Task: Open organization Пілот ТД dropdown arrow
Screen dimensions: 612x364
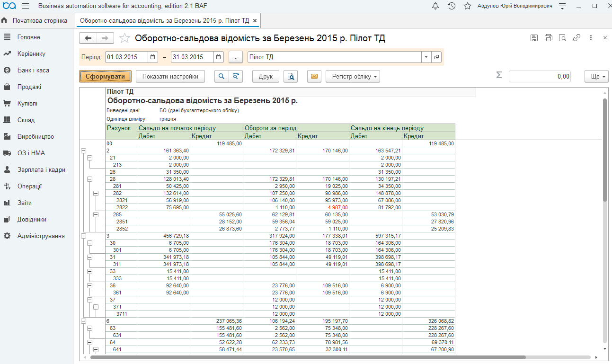Action: coord(426,57)
